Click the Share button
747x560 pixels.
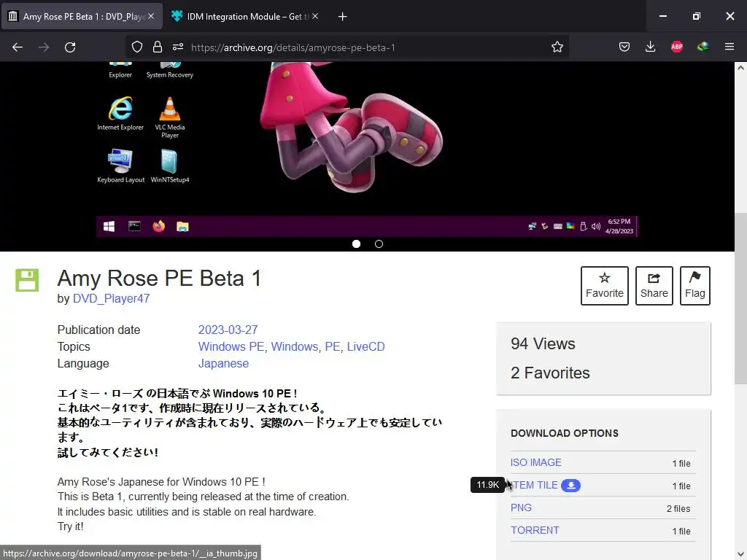pos(654,286)
